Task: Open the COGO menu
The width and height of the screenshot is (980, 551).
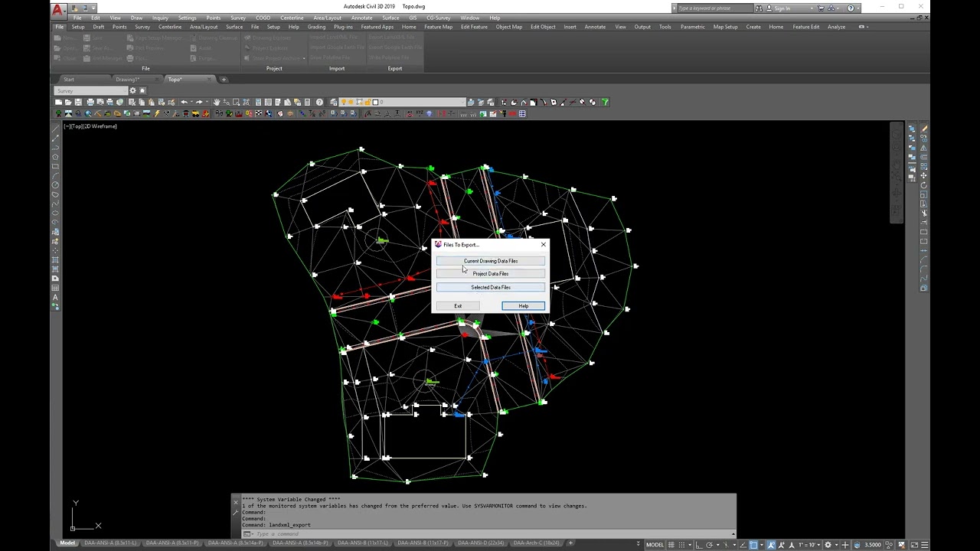Action: (263, 18)
